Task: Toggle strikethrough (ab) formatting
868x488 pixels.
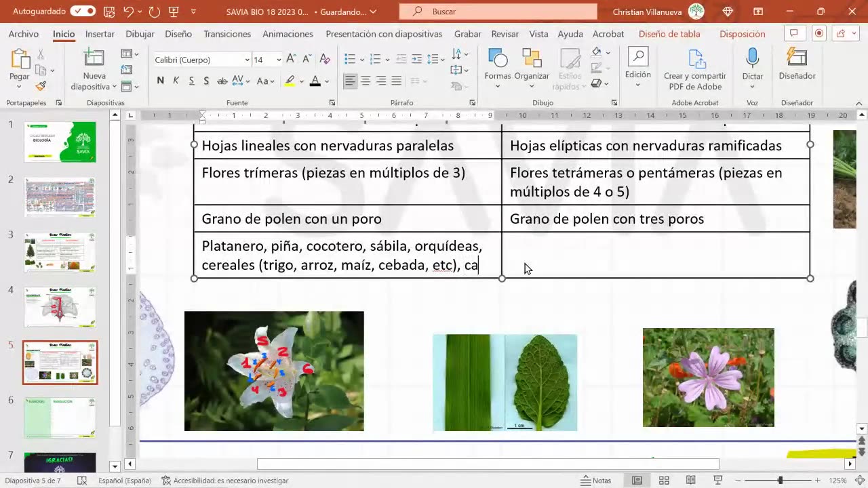Action: (222, 81)
